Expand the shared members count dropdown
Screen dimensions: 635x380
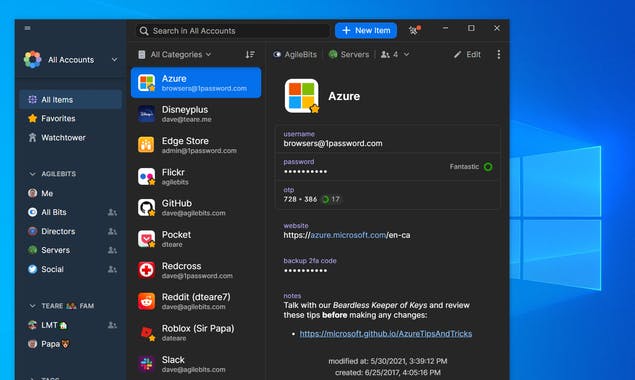[x=395, y=54]
